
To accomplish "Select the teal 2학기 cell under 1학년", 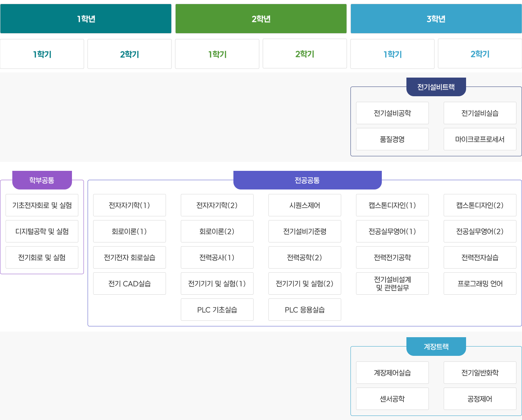I will point(129,54).
